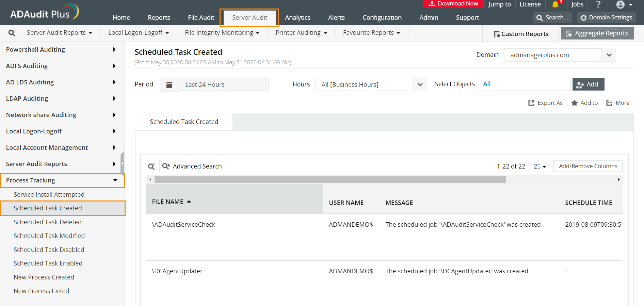Open Scheduled Task Deleted report
The image size is (644, 306).
coord(48,222)
